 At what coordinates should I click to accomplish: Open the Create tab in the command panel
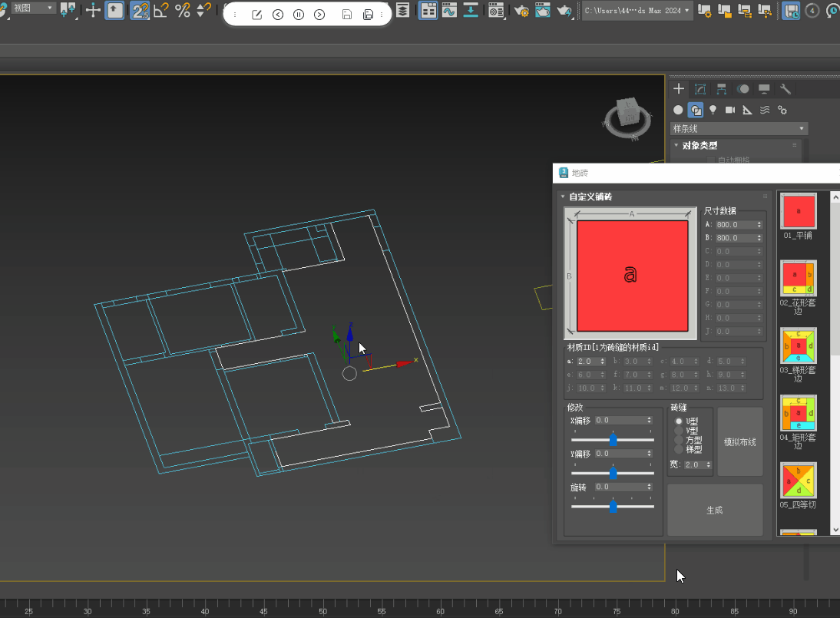[x=679, y=89]
